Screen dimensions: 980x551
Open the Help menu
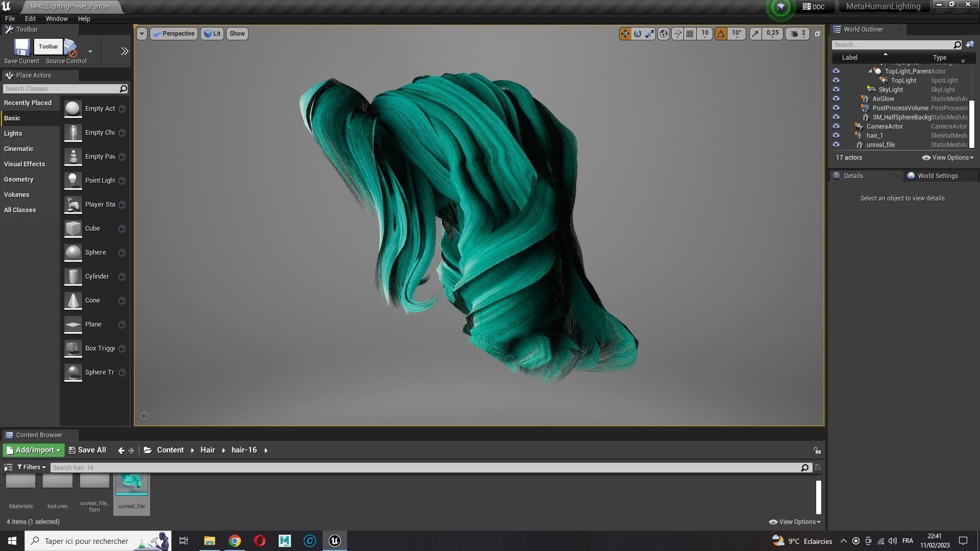[x=84, y=19]
